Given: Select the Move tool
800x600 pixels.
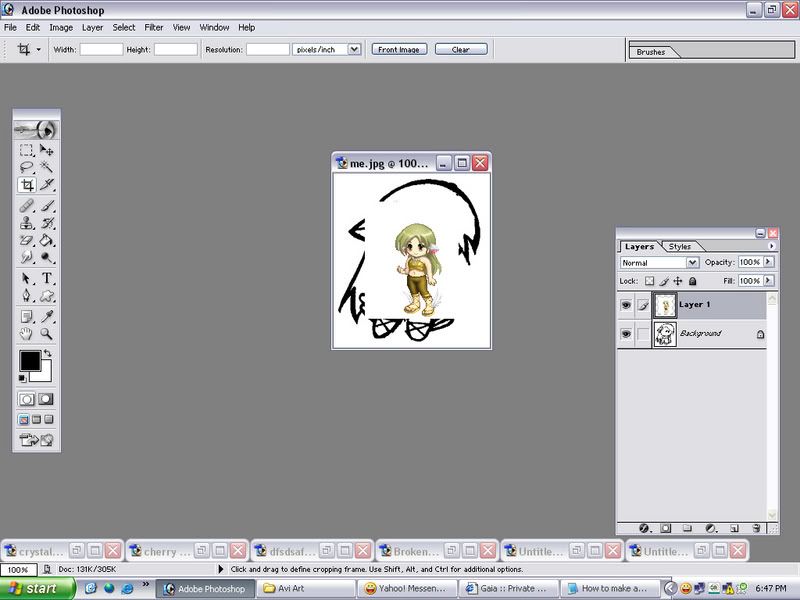Looking at the screenshot, I should tap(46, 150).
